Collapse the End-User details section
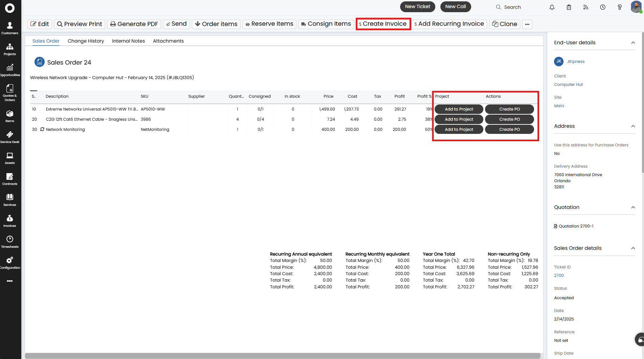Screen dimensions: 644x359 (633, 43)
